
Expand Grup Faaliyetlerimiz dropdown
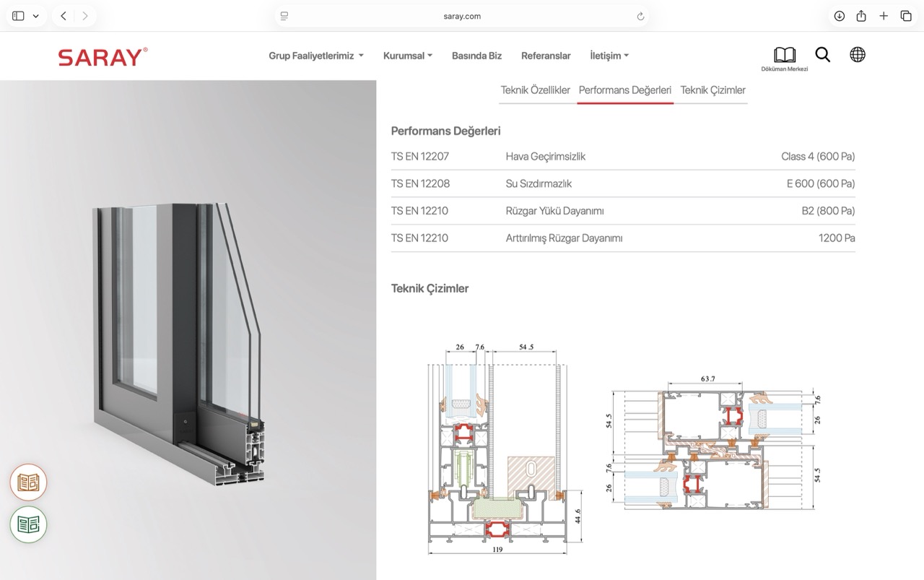315,56
